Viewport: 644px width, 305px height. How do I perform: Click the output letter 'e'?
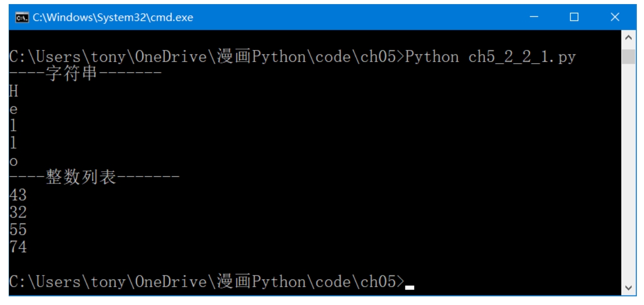(x=14, y=109)
